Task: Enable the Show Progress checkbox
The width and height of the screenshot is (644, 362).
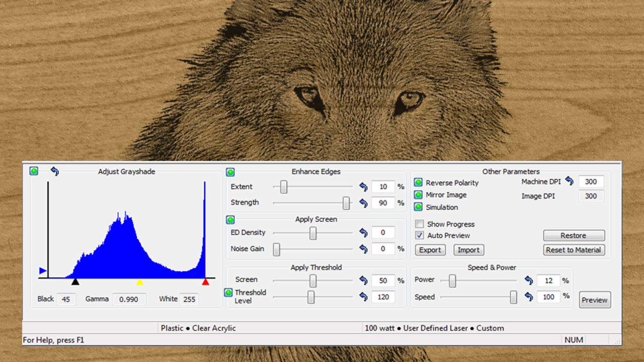Action: point(419,224)
